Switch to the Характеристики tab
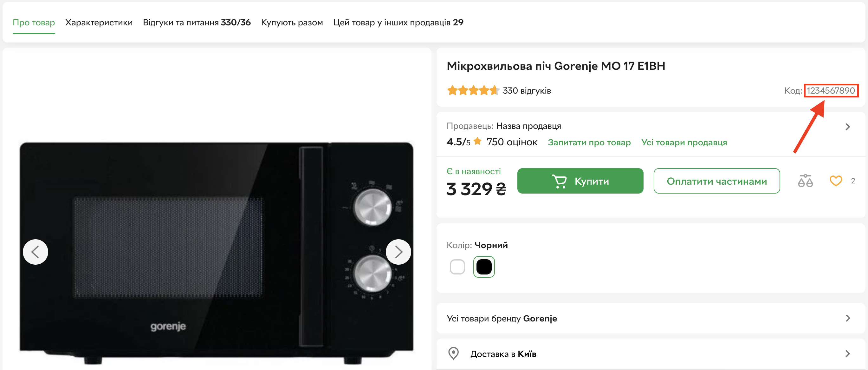The height and width of the screenshot is (370, 868). [99, 23]
